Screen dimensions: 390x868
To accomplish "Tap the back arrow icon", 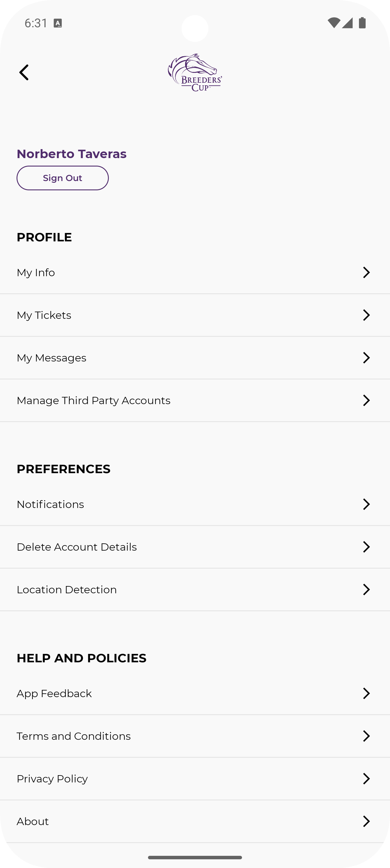I will click(24, 73).
